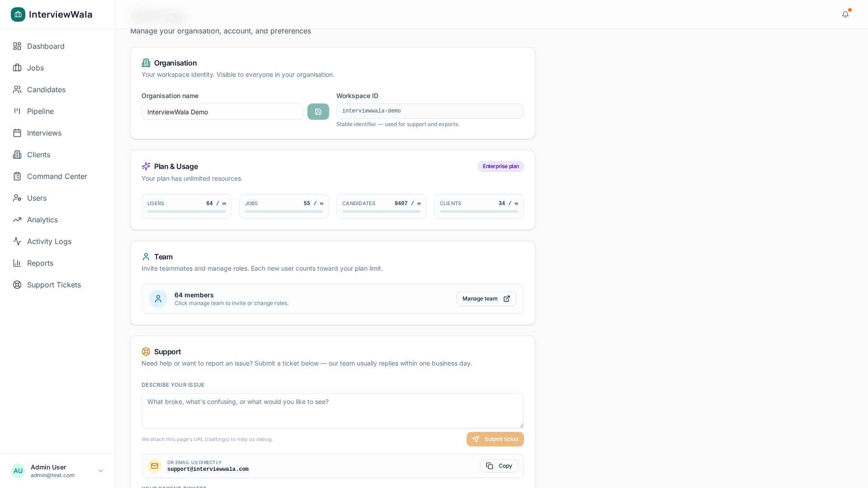Screen dimensions: 868x488
Task: Click the Dashboard grid icon
Action: 17,46
